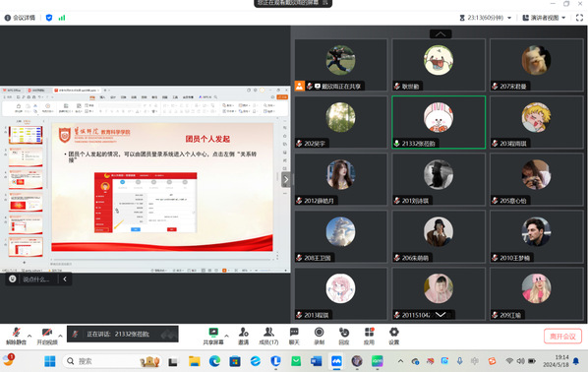Open the 应用 apps icon
The image size is (588, 372).
coord(369,336)
